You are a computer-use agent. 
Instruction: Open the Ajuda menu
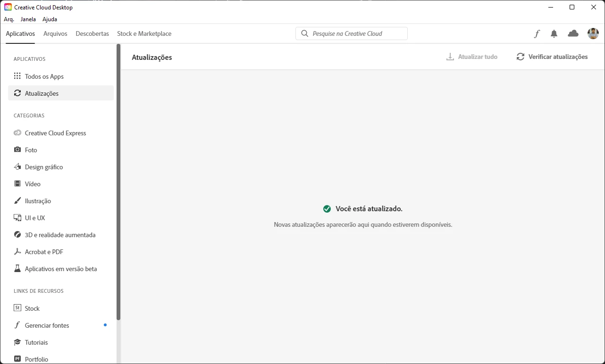[x=50, y=19]
